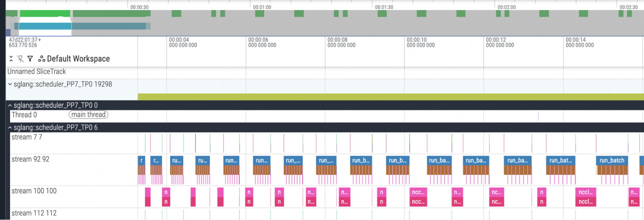
Task: Click the collapse all tracks icon
Action: point(11,59)
